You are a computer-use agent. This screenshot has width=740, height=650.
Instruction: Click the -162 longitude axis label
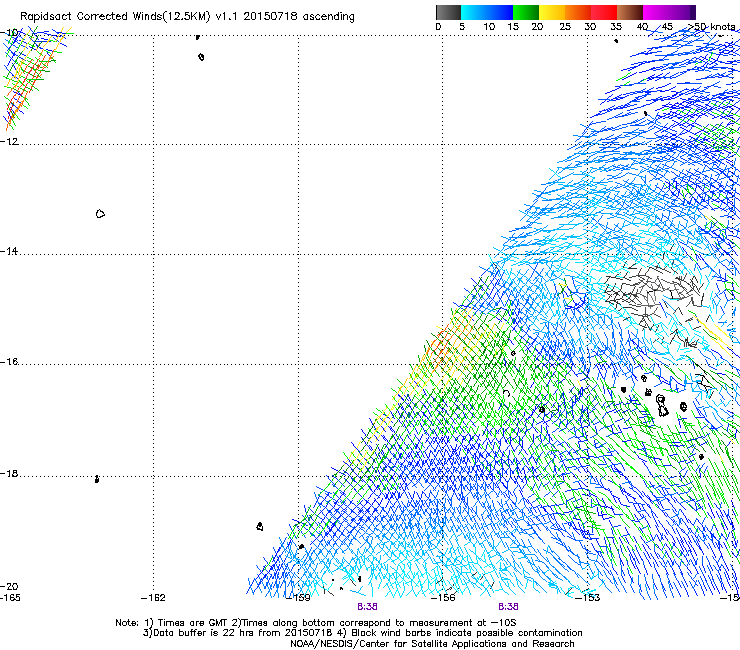[153, 598]
